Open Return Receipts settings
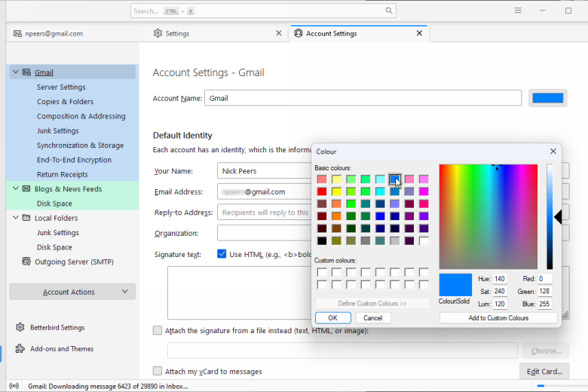This screenshot has width=588, height=392. click(x=63, y=174)
